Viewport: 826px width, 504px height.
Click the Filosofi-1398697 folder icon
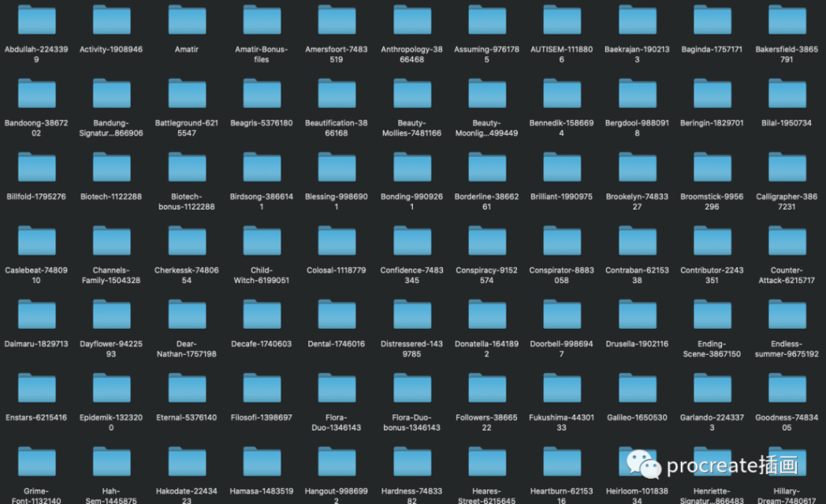[x=261, y=389]
